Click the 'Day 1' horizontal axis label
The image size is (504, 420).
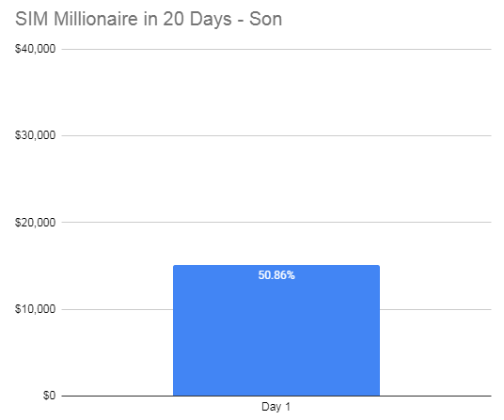(x=276, y=407)
